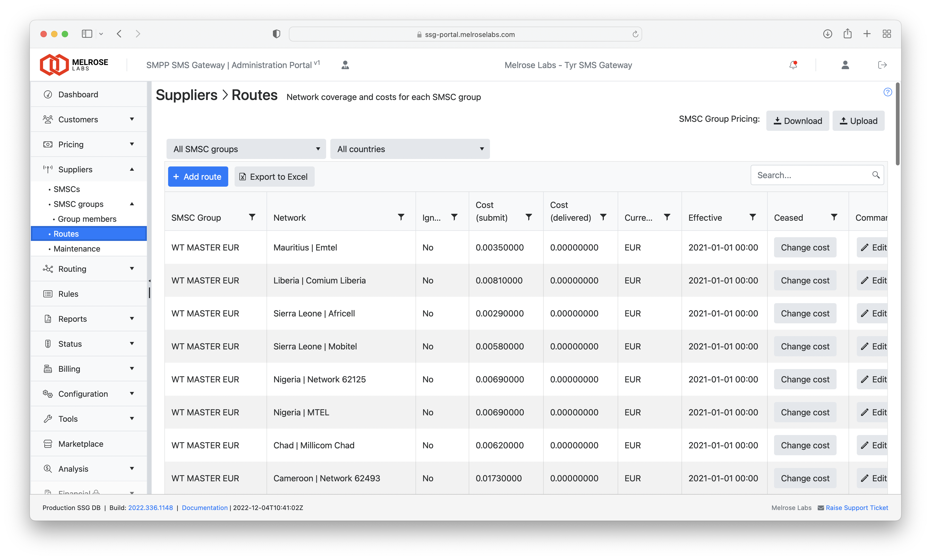931x560 pixels.
Task: Filter the Cost (submit) column
Action: click(529, 217)
